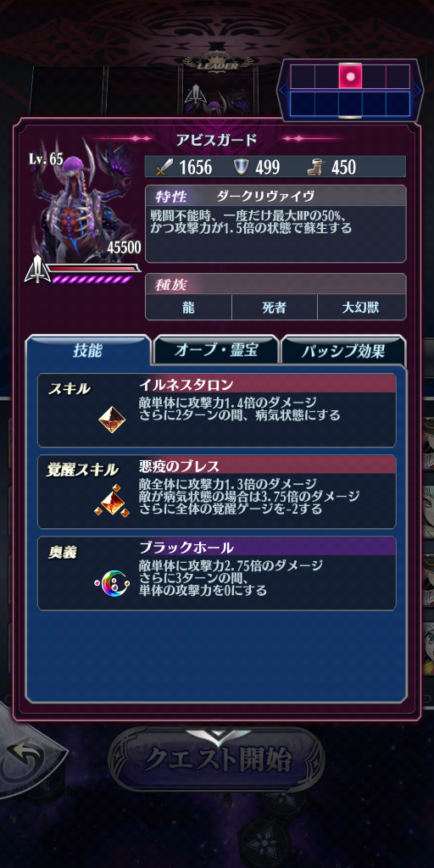This screenshot has width=434, height=868.
Task: Click the rainbow crescent 奥義 icon
Action: (112, 581)
